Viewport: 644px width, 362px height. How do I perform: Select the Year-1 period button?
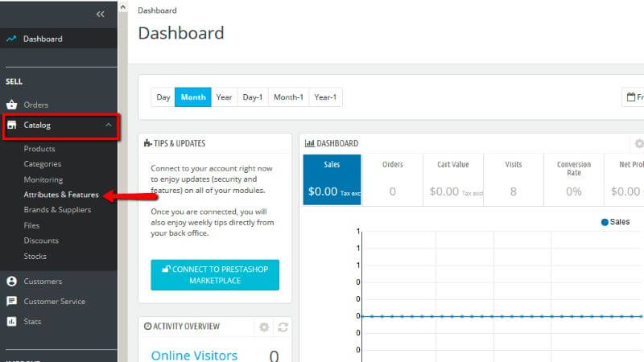click(325, 97)
